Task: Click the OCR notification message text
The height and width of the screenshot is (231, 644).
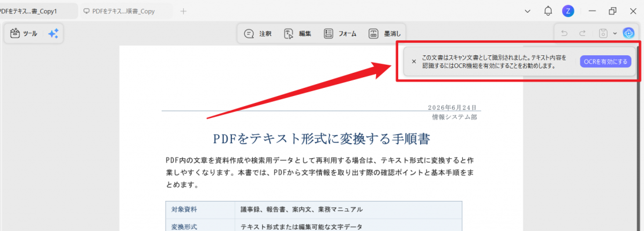Action: click(x=494, y=62)
